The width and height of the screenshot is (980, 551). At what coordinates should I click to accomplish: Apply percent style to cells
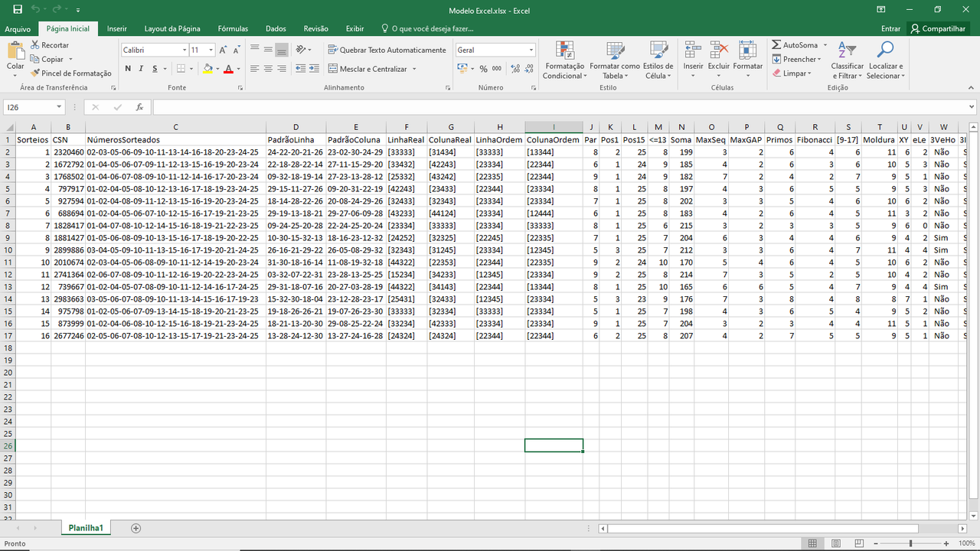[484, 69]
